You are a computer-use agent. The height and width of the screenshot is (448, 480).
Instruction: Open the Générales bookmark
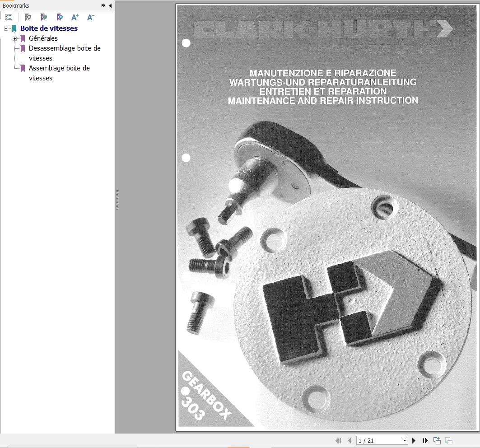[x=43, y=38]
